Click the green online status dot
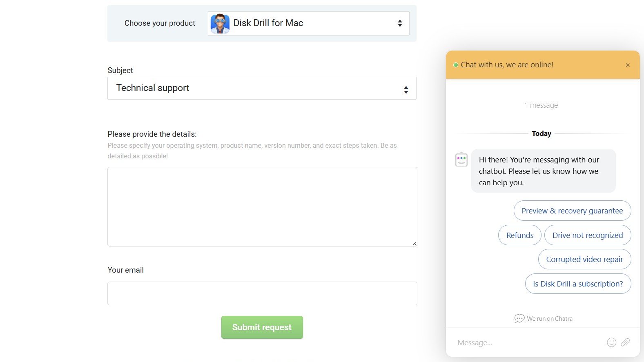The image size is (644, 362). 456,65
